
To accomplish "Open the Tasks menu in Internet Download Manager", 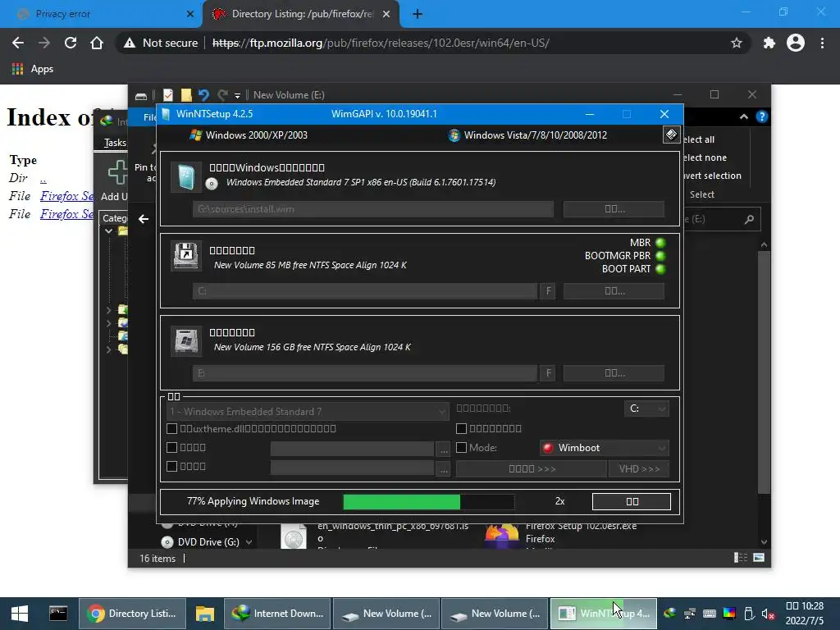I will (x=115, y=143).
